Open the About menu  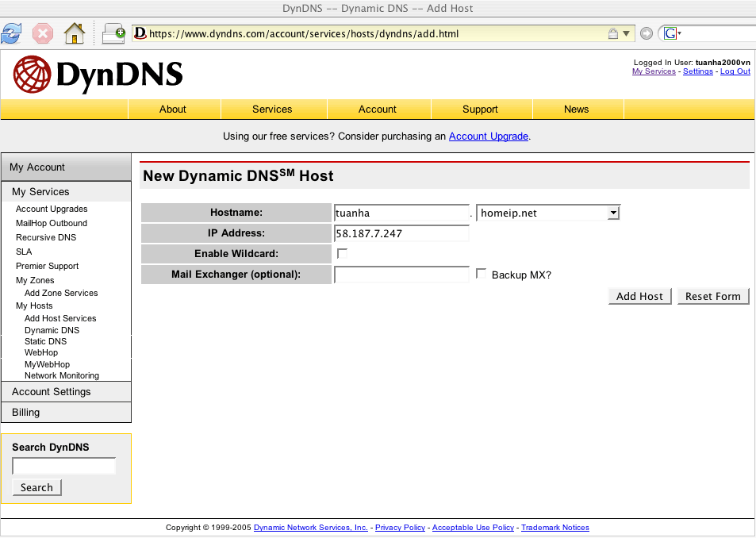point(173,110)
